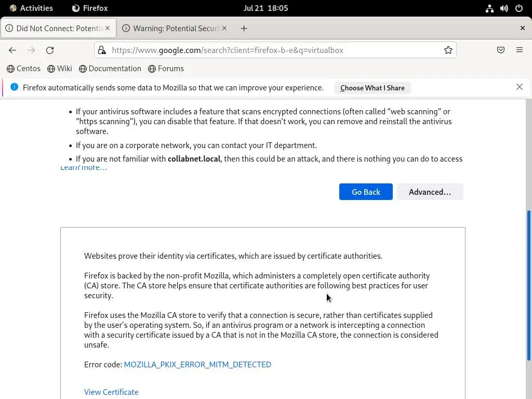Open the volume tray icon
Viewport: 532px width, 399px height.
(x=504, y=8)
